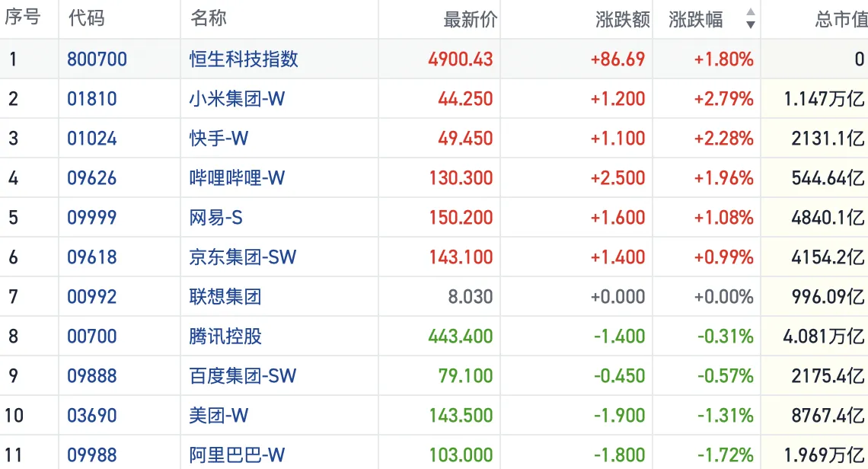Open the 恒生科技指数 stock name link
Image resolution: width=868 pixels, height=469 pixels.
(244, 59)
